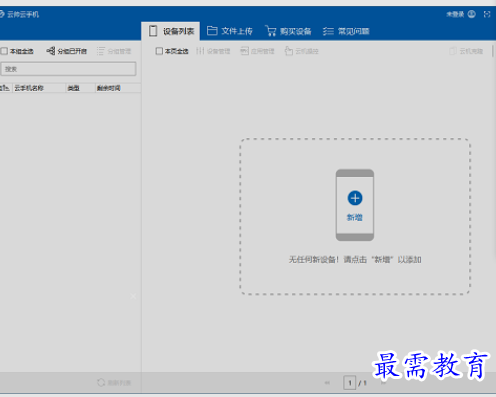Click the shopping cart icon beside 购买设备

point(271,31)
